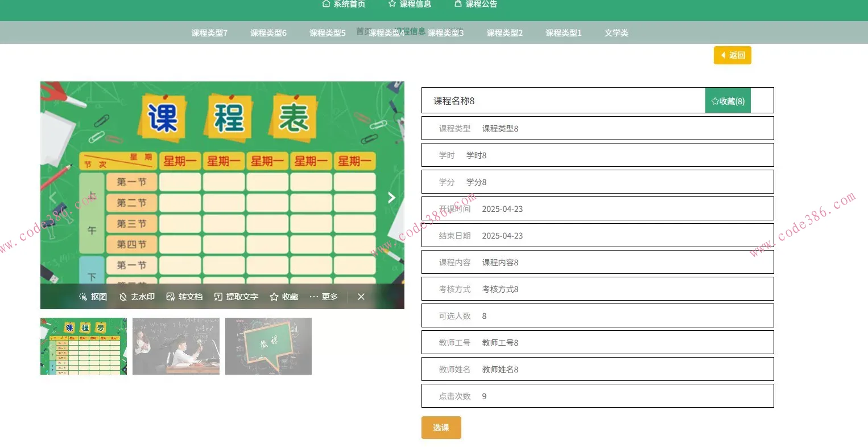Open the 转文档 (convert to document) tool
This screenshot has height=447, width=868.
184,297
